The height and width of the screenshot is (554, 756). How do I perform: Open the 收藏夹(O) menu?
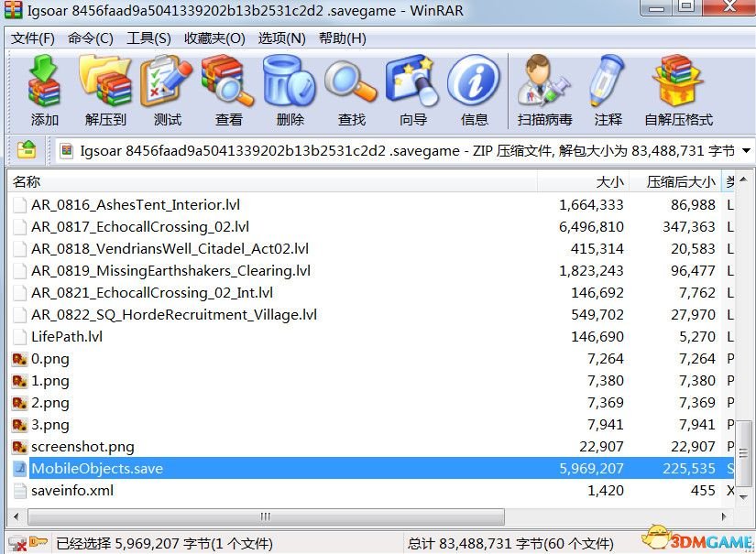click(x=214, y=38)
